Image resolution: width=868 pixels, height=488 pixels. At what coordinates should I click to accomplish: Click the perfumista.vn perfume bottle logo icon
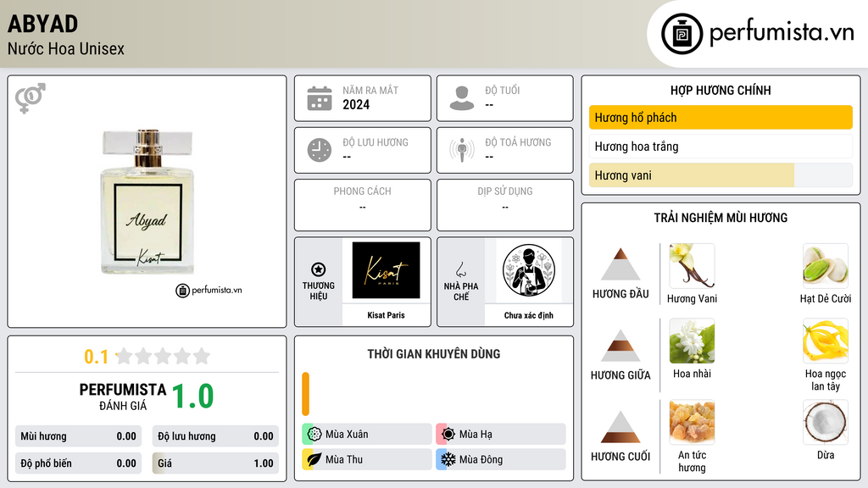(x=682, y=34)
